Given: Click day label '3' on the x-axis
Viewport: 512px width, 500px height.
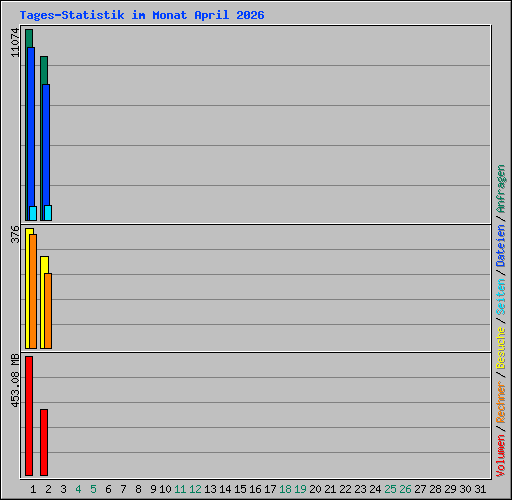Looking at the screenshot, I should [63, 489].
